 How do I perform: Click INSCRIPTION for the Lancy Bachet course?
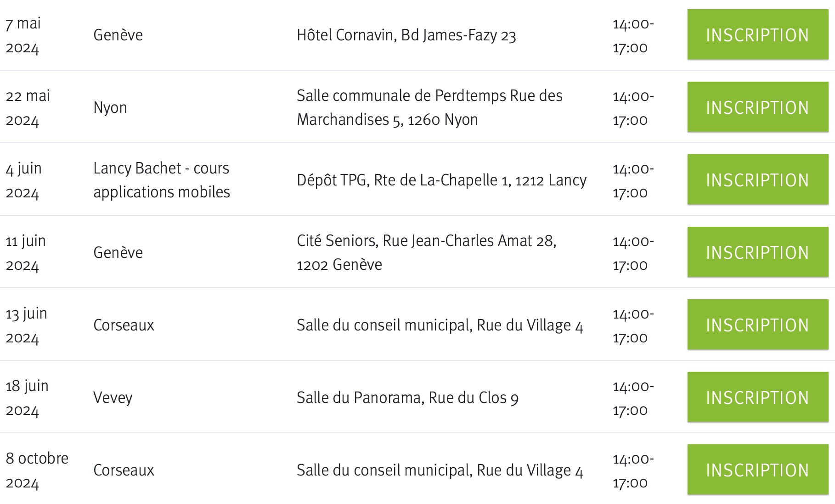(757, 180)
